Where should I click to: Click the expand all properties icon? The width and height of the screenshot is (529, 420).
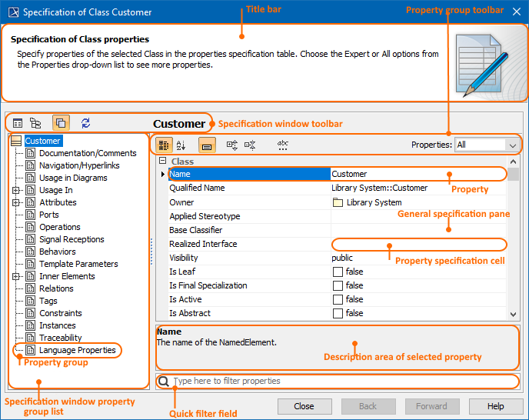pos(232,145)
